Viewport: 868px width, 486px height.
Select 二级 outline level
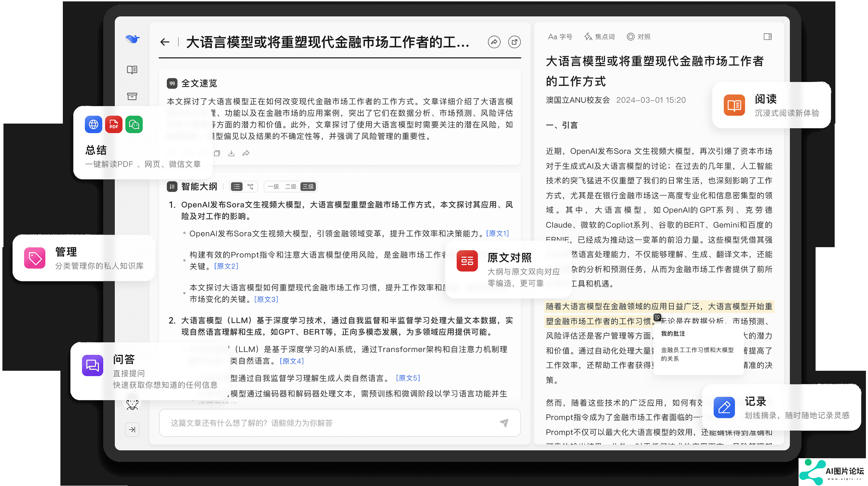click(291, 186)
